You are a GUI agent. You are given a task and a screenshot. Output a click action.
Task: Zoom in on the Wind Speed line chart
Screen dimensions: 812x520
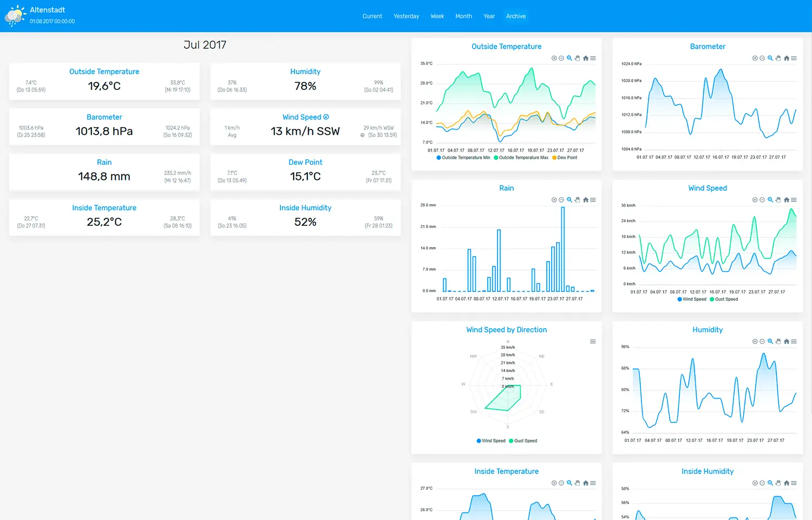(755, 200)
